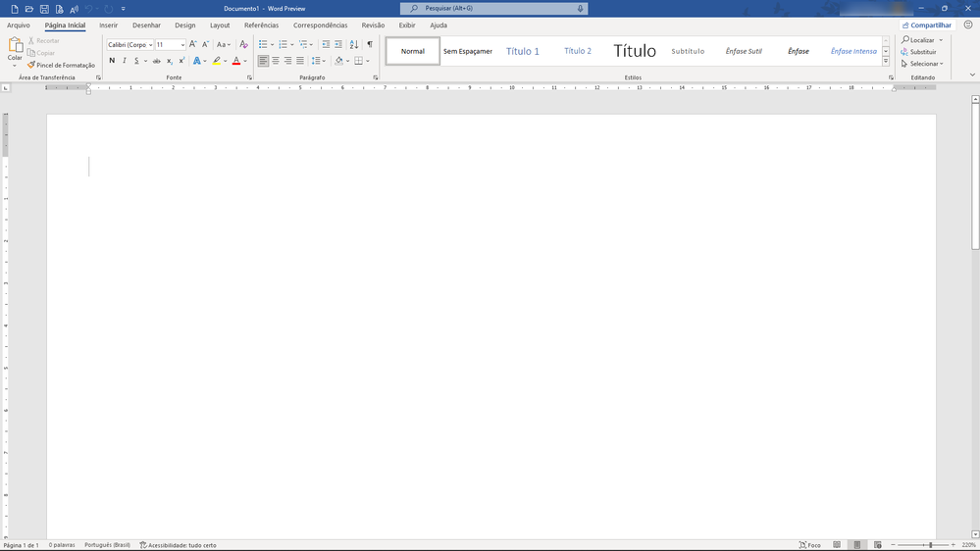Apply the Ênfase Intensa style
This screenshot has height=551, width=980.
click(853, 51)
